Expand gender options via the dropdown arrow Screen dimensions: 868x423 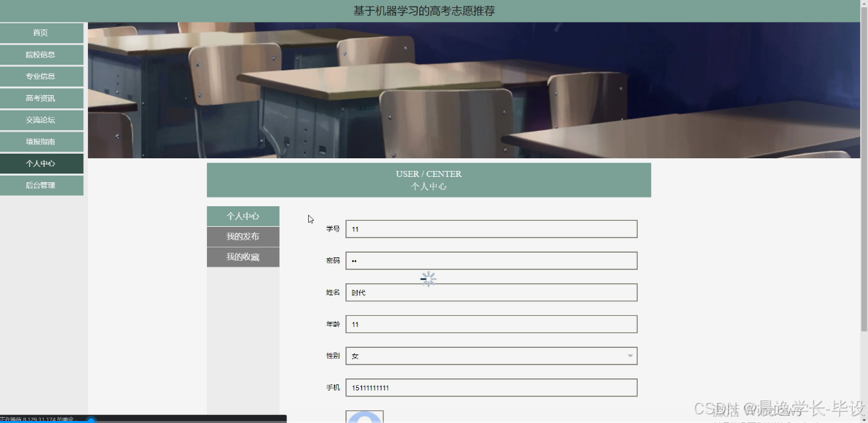[630, 356]
